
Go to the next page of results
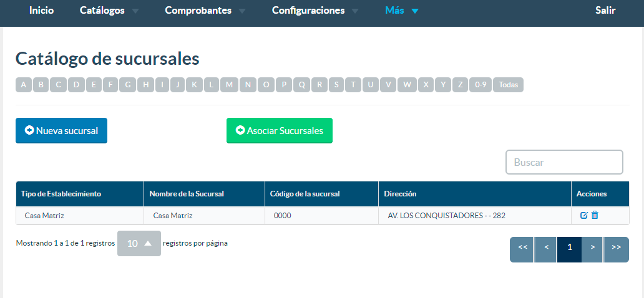point(593,248)
